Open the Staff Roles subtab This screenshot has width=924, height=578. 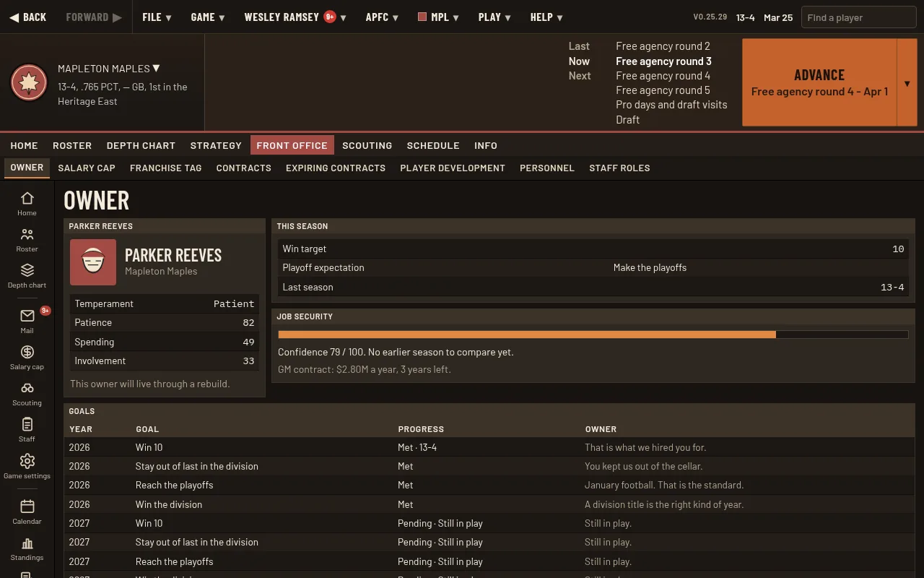(x=619, y=168)
